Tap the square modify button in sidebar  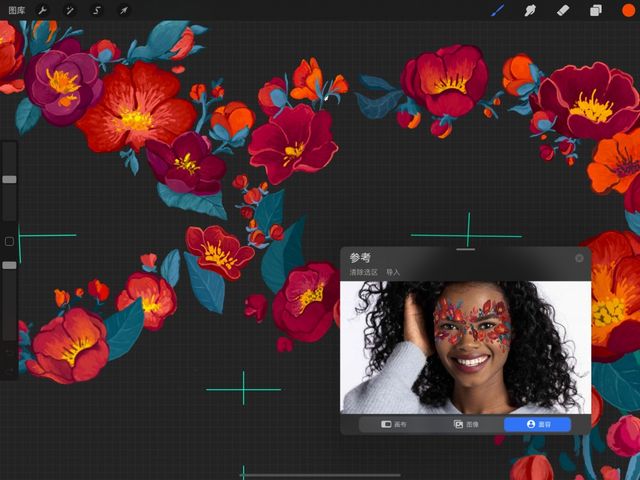pyautogui.click(x=9, y=241)
